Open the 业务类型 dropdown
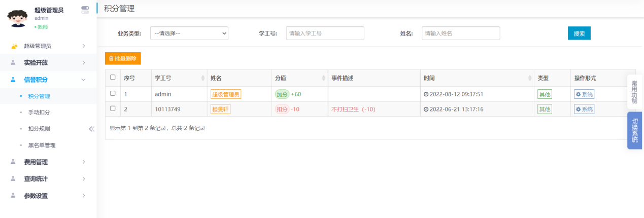The image size is (644, 218). tap(189, 33)
